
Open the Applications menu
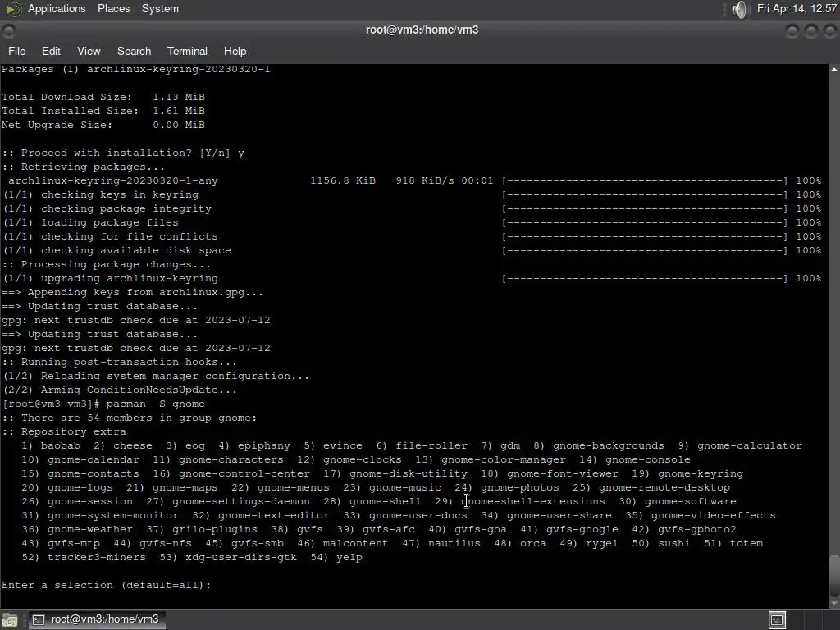[57, 9]
